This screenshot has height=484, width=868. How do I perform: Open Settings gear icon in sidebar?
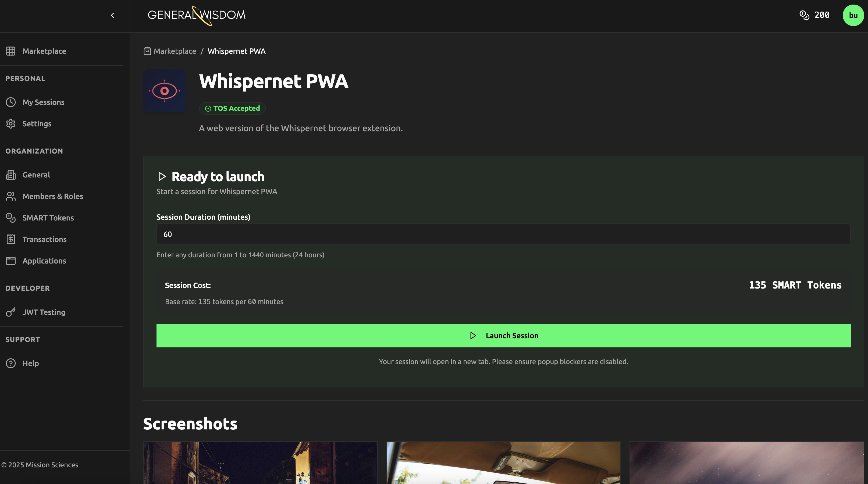coord(11,124)
